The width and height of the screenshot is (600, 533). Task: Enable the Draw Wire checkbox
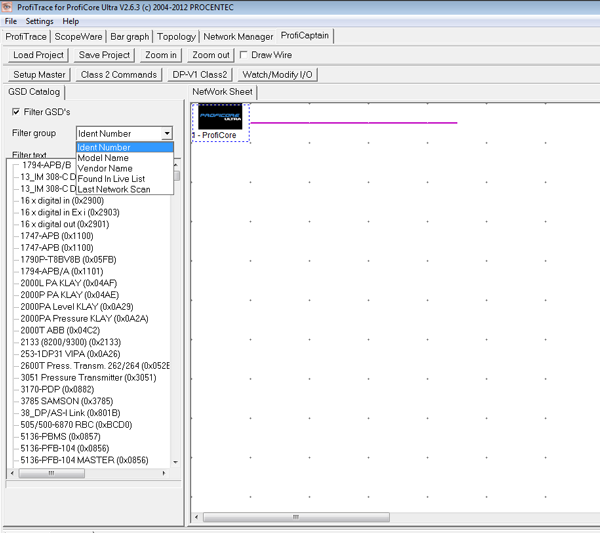[x=243, y=55]
